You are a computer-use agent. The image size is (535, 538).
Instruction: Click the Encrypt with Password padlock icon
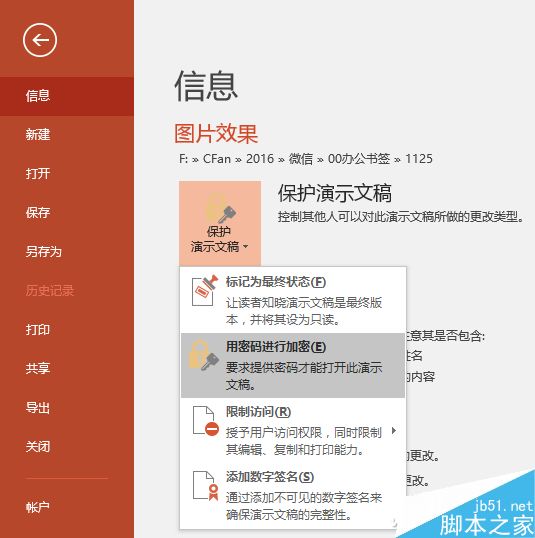(x=204, y=355)
